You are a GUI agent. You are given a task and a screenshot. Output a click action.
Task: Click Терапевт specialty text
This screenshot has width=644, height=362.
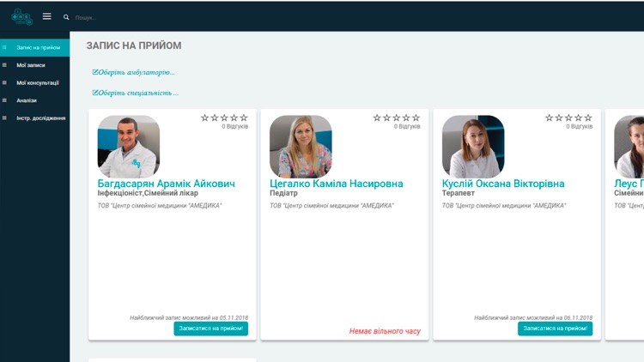(x=459, y=193)
